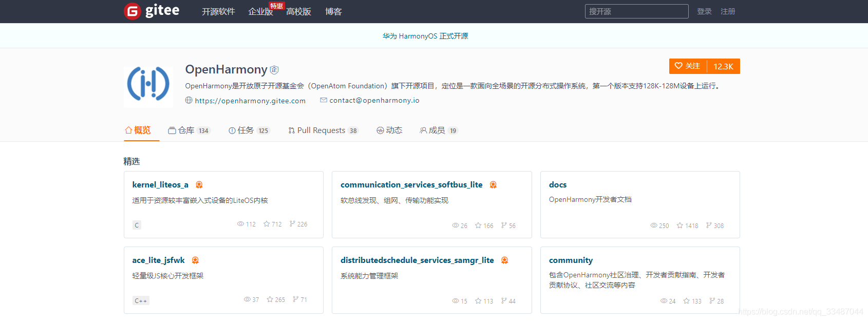Open the docs repository
Screen dimensions: 868x321
point(558,184)
